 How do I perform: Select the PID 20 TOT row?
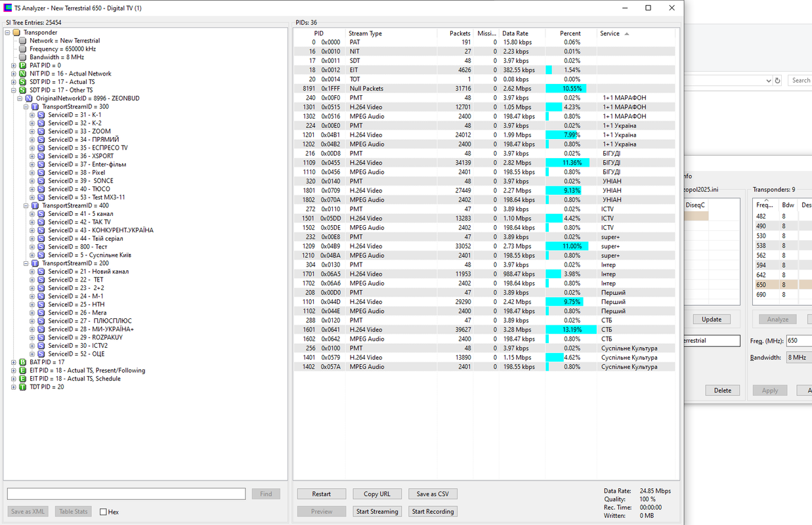484,79
